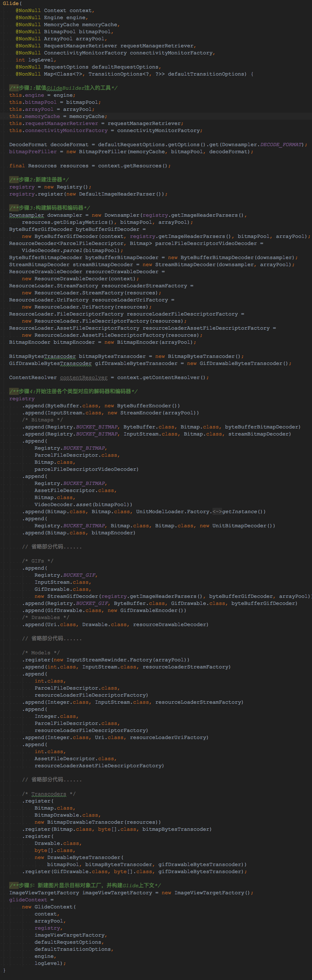Click 'StreamBitmapDecoder streamBitmapDecoder' declaration
This screenshot has width=312, height=980.
(152, 264)
